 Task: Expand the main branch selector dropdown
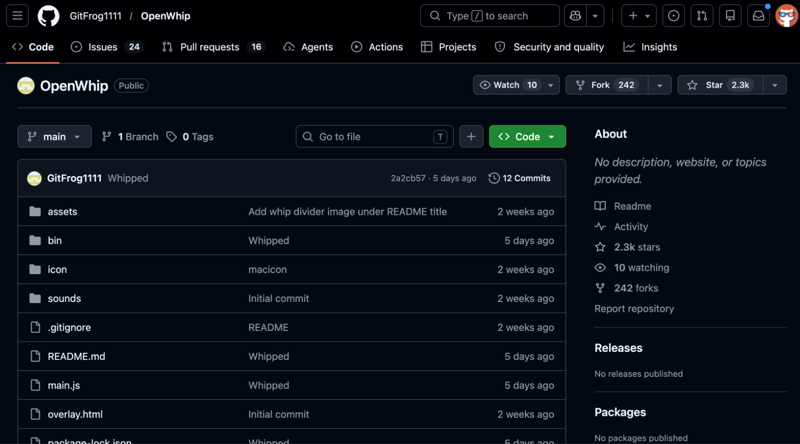click(x=55, y=136)
